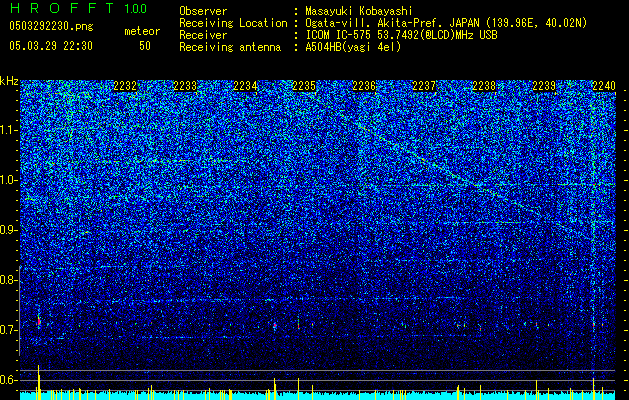The width and height of the screenshot is (629, 400).
Task: Click the meteor label
Action: click(x=142, y=31)
